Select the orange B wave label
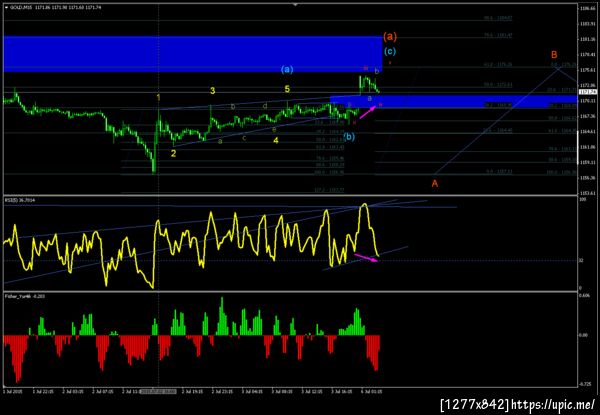Image resolution: width=600 pixels, height=415 pixels. (x=554, y=54)
